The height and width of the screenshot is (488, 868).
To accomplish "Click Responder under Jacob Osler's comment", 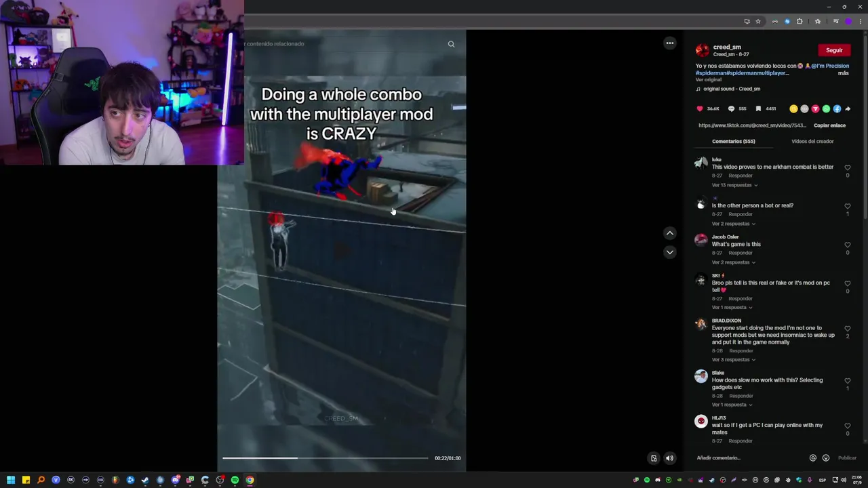I will [741, 253].
